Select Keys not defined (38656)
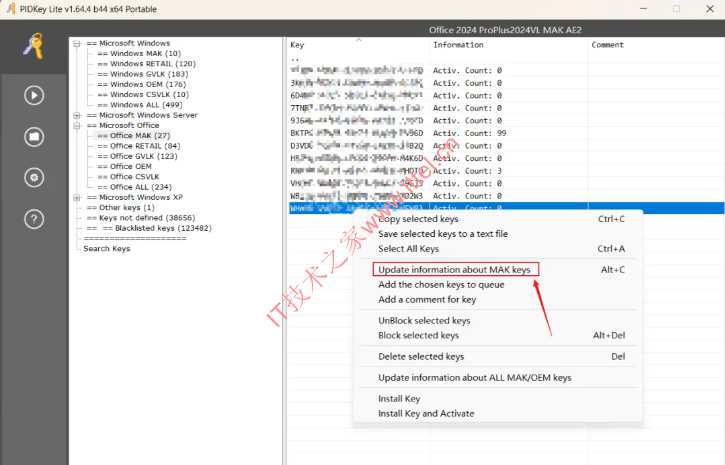725x465 pixels. pos(141,218)
